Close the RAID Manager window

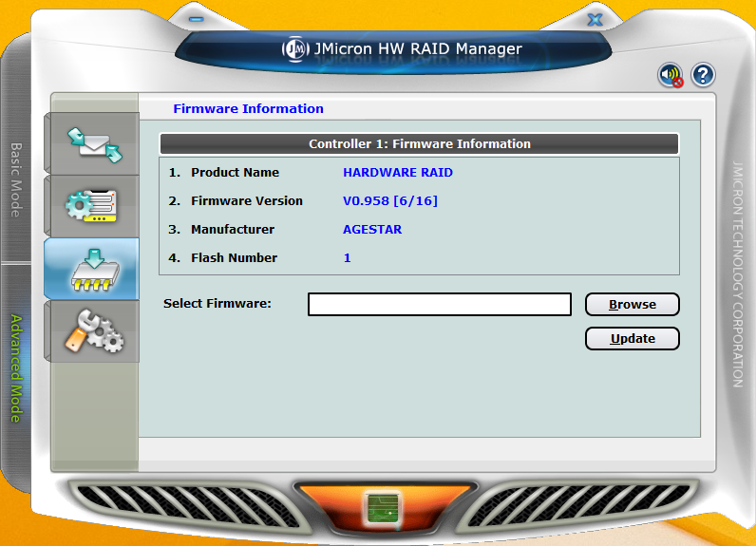click(595, 20)
